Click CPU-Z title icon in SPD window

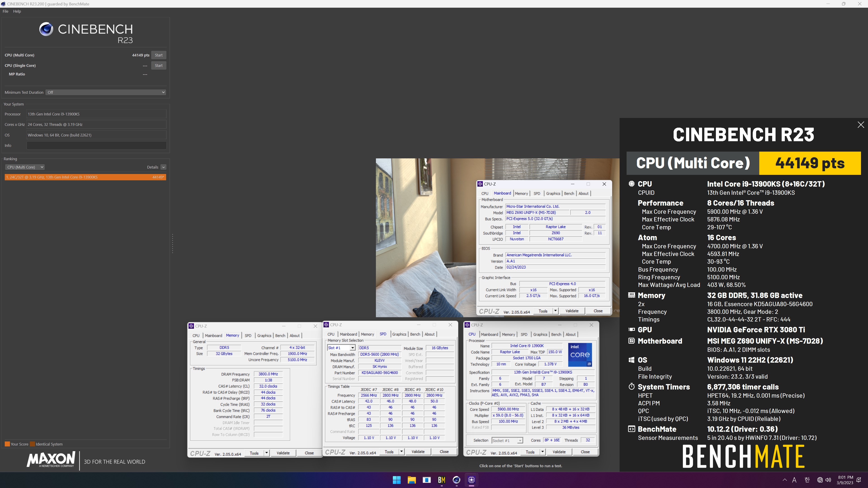[x=326, y=325]
